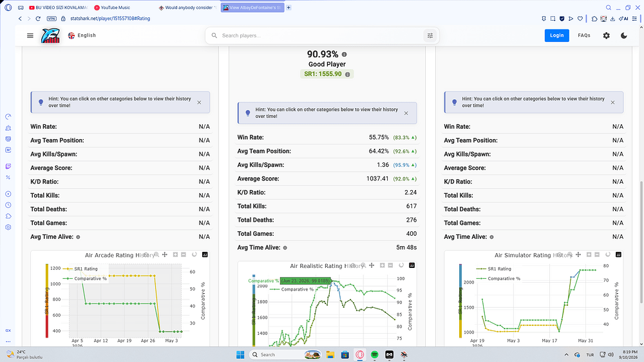This screenshot has width=644, height=362.
Task: Switch to BU VİDEO SİZİ KOVALAMA tab
Action: click(x=59, y=7)
